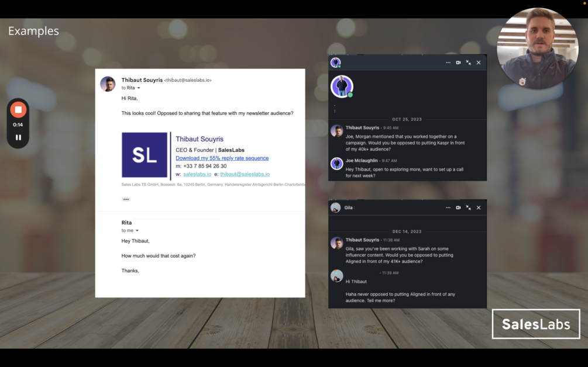The width and height of the screenshot is (588, 367).
Task: Start video call in Joe Mclaughlin chat
Action: (x=458, y=63)
